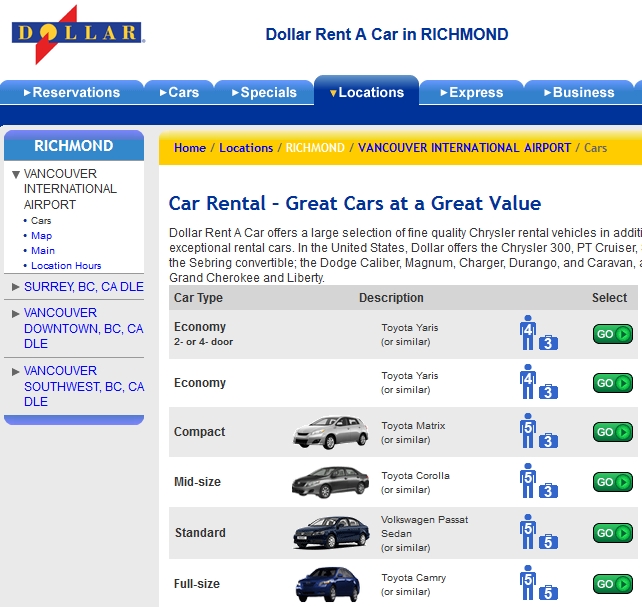Click Locations in the breadcrumb
The width and height of the screenshot is (642, 607).
click(246, 148)
